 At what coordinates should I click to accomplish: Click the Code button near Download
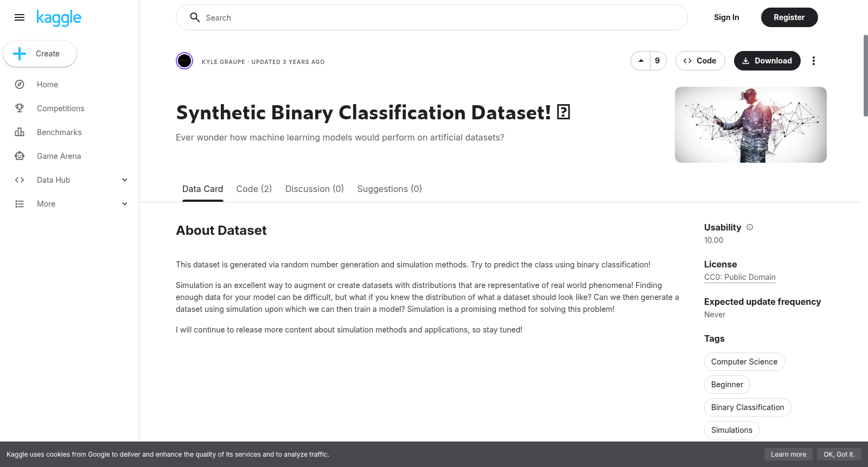tap(700, 61)
